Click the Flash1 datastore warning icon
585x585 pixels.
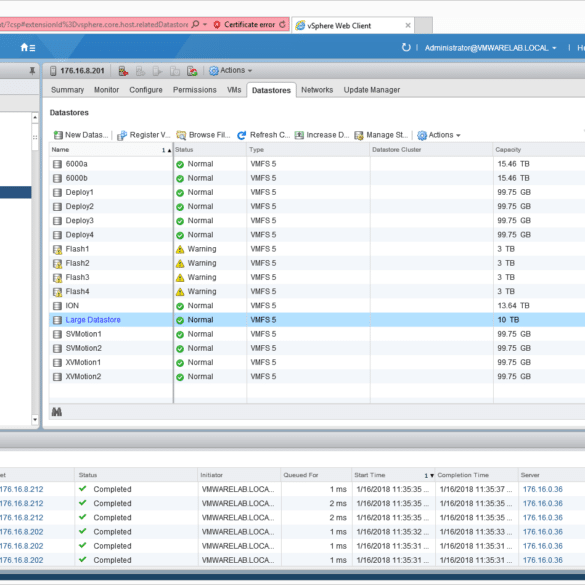click(x=57, y=249)
